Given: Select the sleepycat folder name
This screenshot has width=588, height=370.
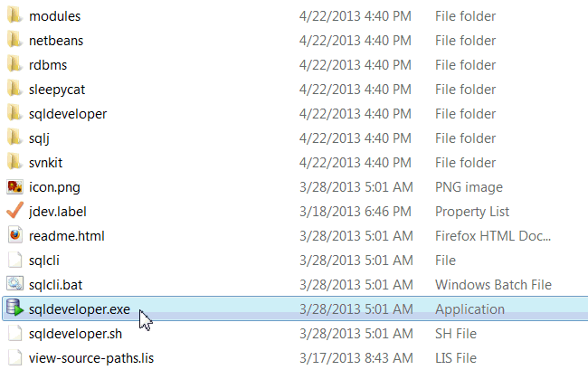Looking at the screenshot, I should (x=57, y=89).
